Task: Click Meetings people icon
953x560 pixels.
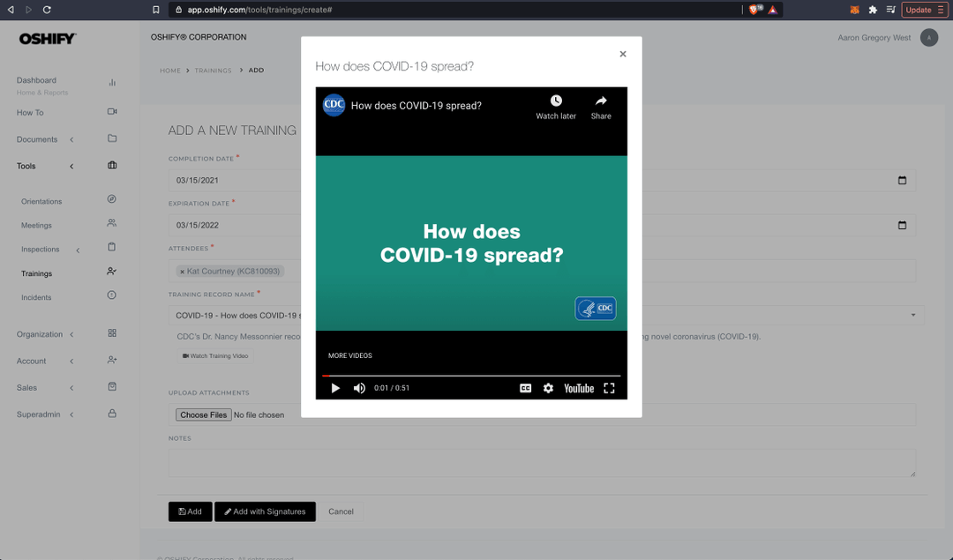Action: coord(112,223)
